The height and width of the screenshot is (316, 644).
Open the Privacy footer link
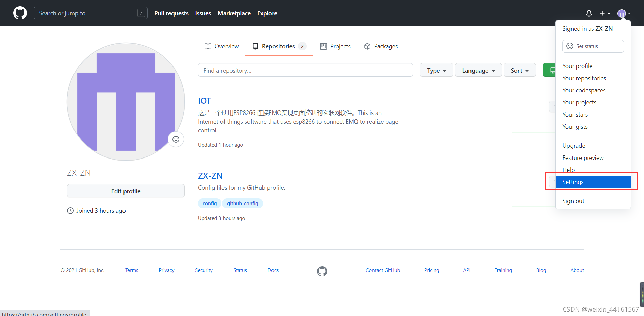(x=166, y=270)
